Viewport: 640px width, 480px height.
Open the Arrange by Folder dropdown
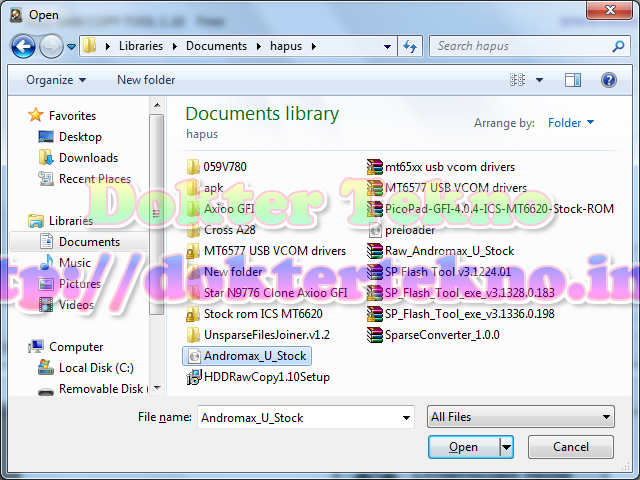pyautogui.click(x=571, y=122)
